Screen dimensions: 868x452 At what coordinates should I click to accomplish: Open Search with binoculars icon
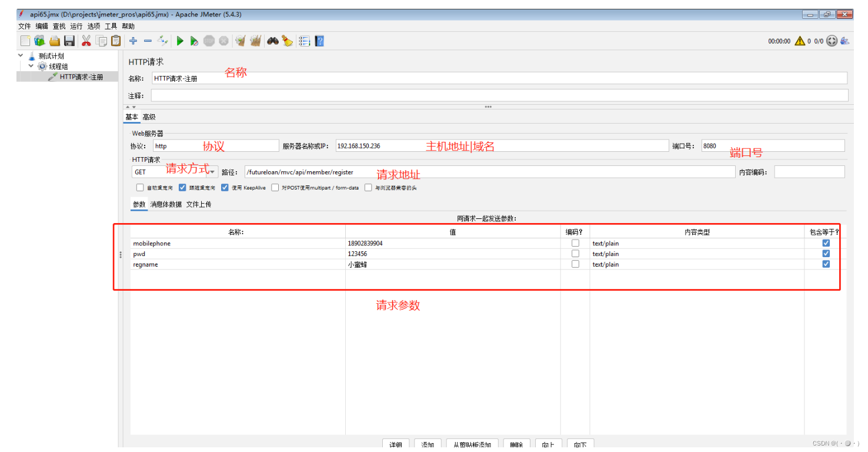272,41
